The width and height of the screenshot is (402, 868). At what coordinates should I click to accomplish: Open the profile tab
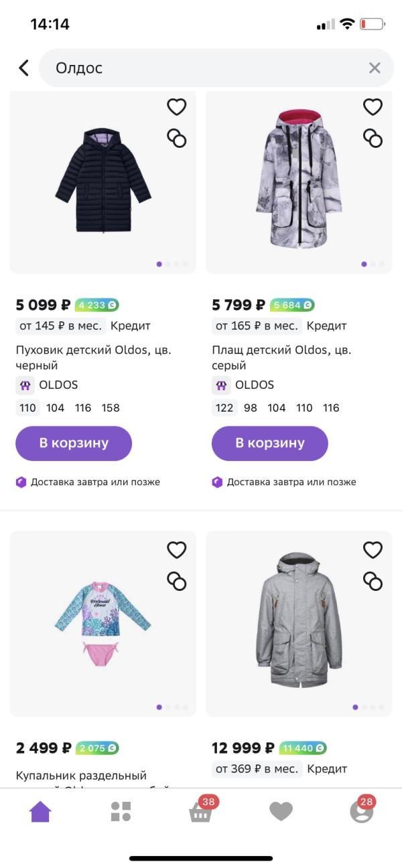(x=362, y=812)
